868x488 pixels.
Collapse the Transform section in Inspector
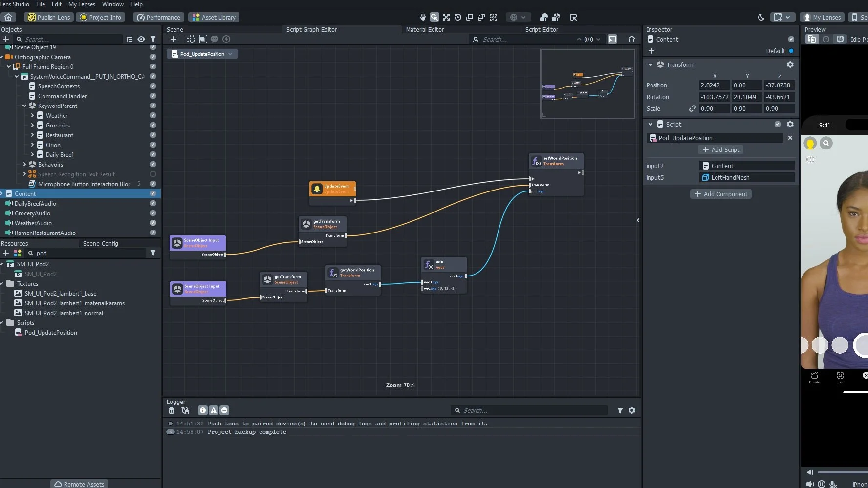click(651, 64)
